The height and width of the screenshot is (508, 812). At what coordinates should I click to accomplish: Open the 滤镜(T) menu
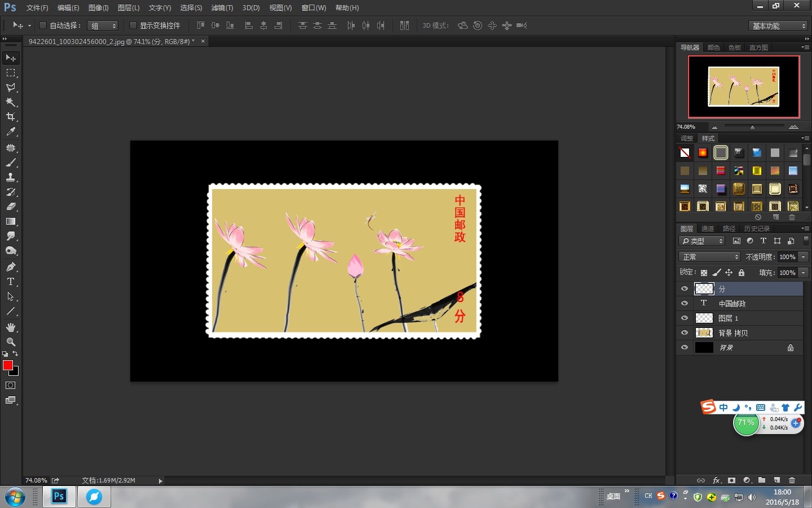click(222, 8)
